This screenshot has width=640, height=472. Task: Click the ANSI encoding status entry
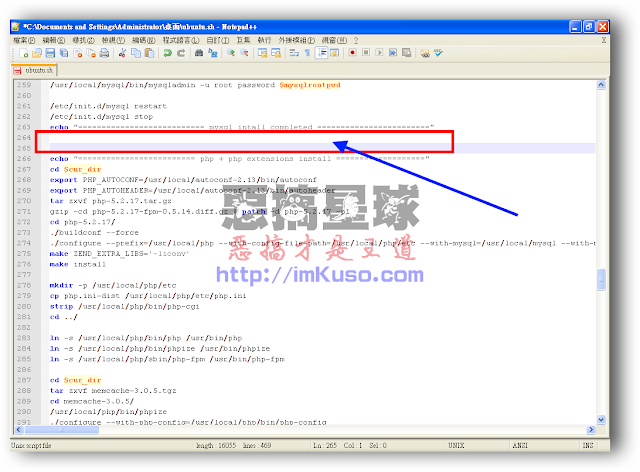520,445
